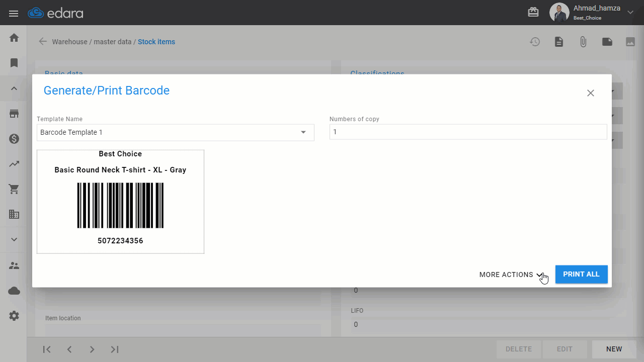Open the document icon in page toolbar
Viewport: 644px width, 362px height.
559,42
